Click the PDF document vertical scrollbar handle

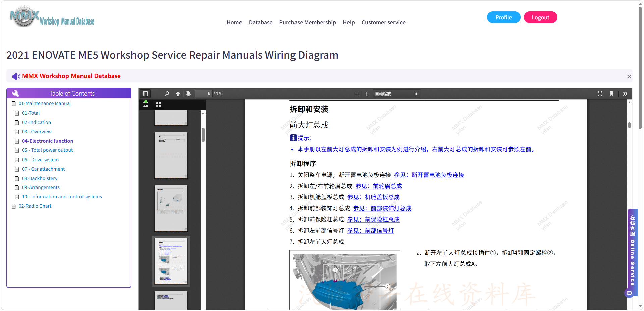pos(629,125)
